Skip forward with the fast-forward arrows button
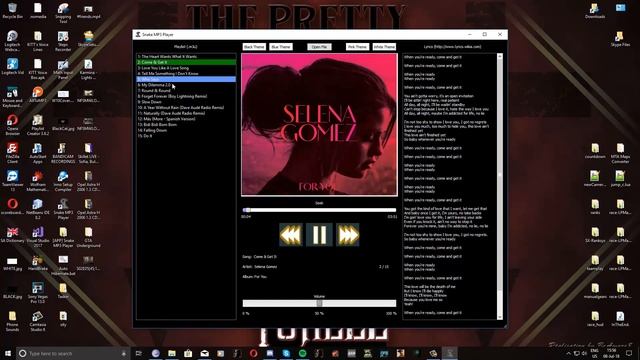This screenshot has width=640, height=360. click(x=347, y=235)
